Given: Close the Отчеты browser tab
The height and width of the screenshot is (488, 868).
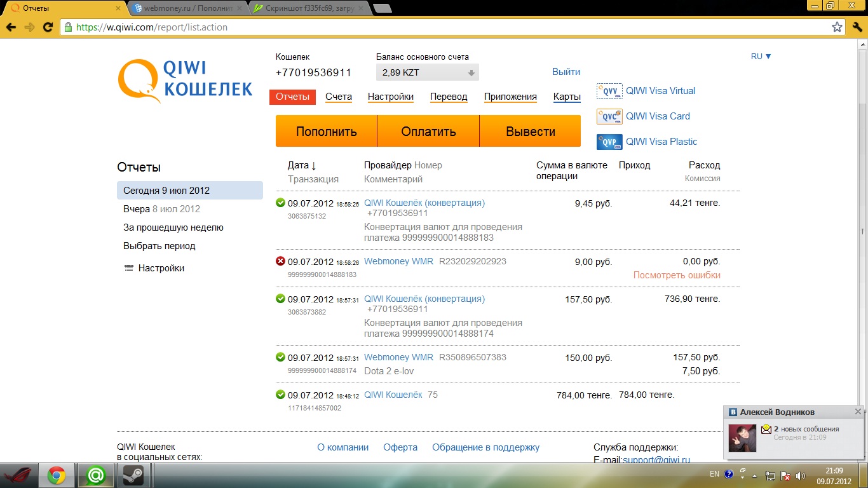Looking at the screenshot, I should tap(118, 8).
